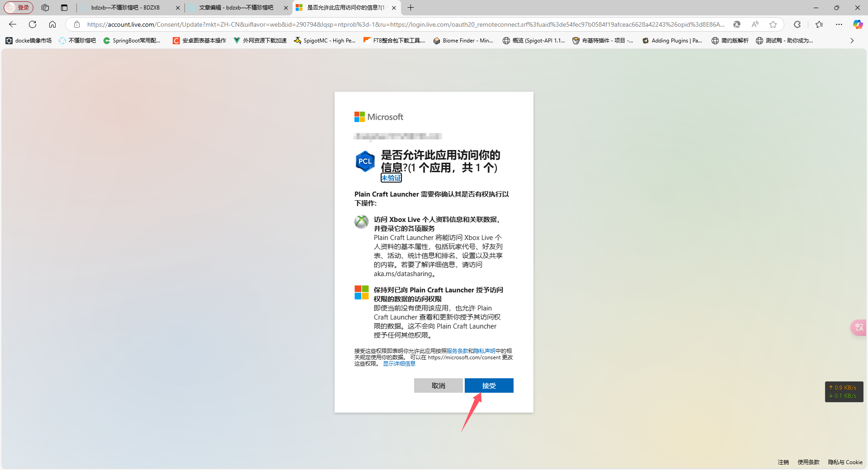Open a new tab with plus button
The height and width of the screenshot is (470, 868).
point(410,8)
